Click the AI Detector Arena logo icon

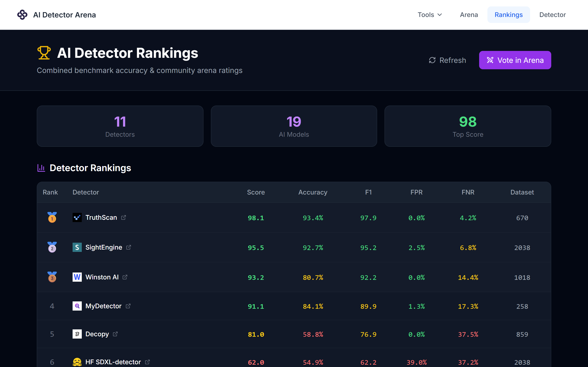pyautogui.click(x=22, y=15)
